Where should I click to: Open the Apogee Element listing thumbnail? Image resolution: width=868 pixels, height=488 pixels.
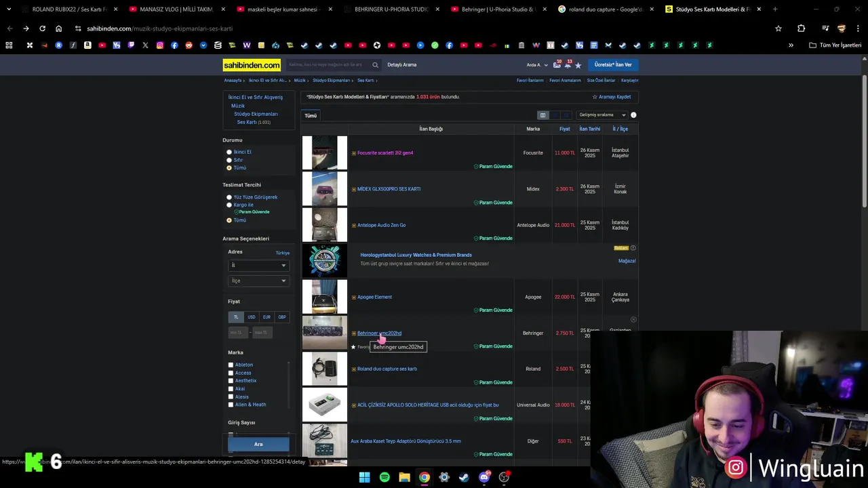(324, 297)
